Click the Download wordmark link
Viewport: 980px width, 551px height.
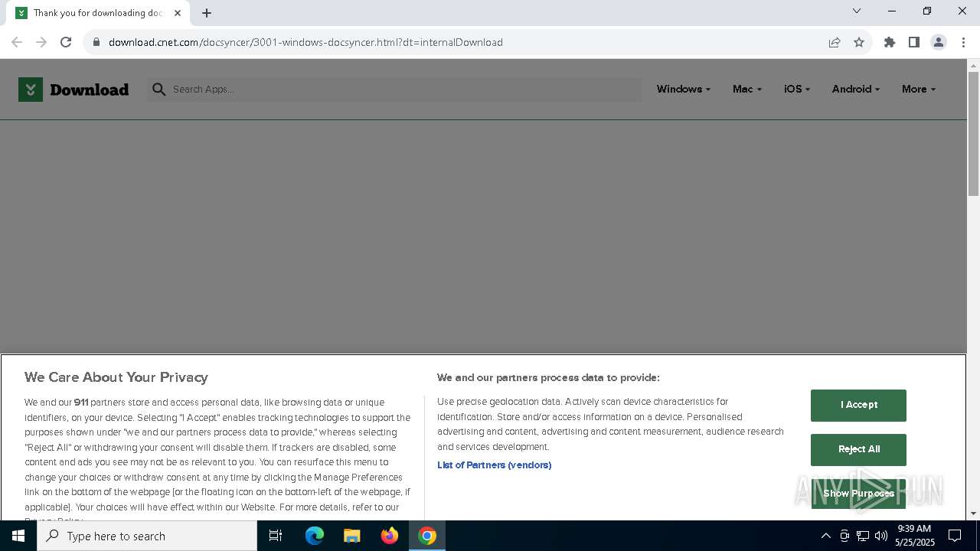(89, 90)
